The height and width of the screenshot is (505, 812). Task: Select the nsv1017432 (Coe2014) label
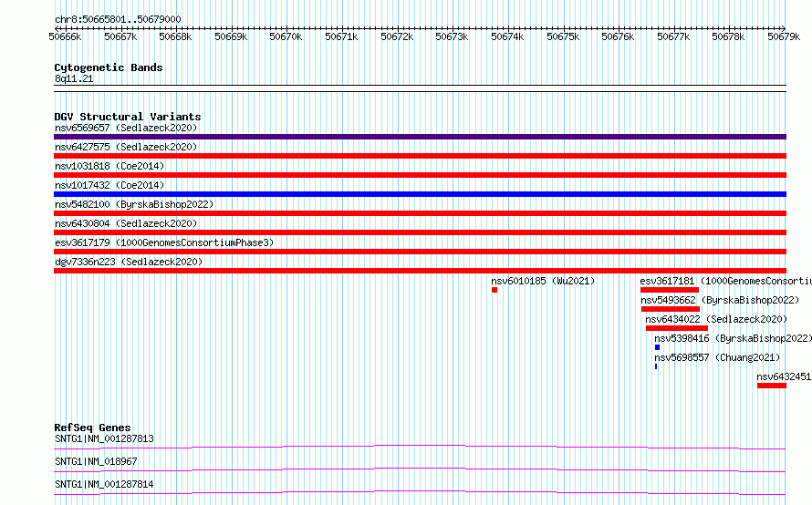[x=109, y=185]
